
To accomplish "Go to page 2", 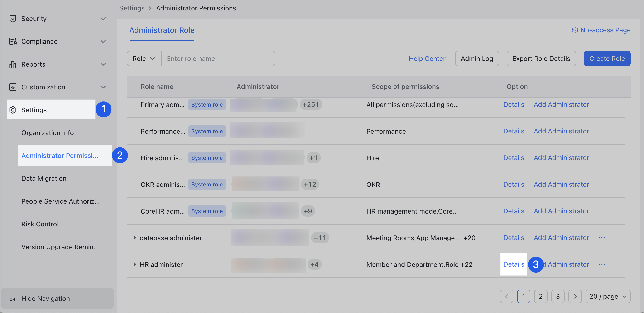I will point(540,296).
